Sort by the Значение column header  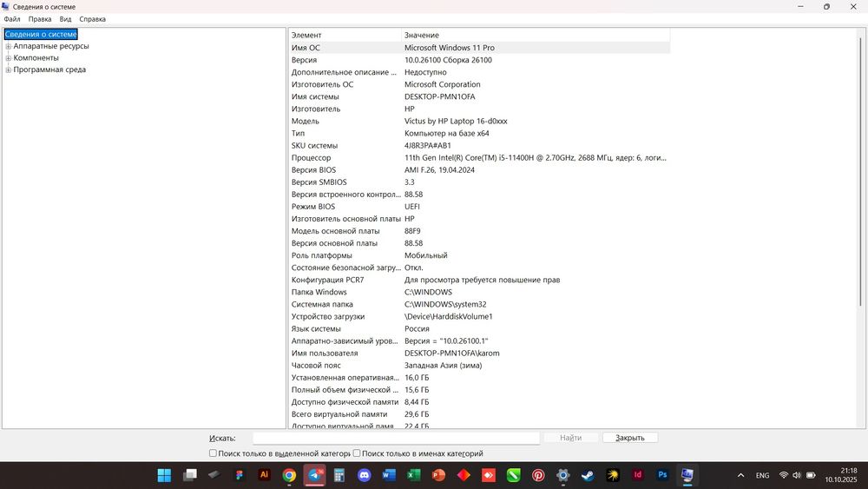coord(536,35)
